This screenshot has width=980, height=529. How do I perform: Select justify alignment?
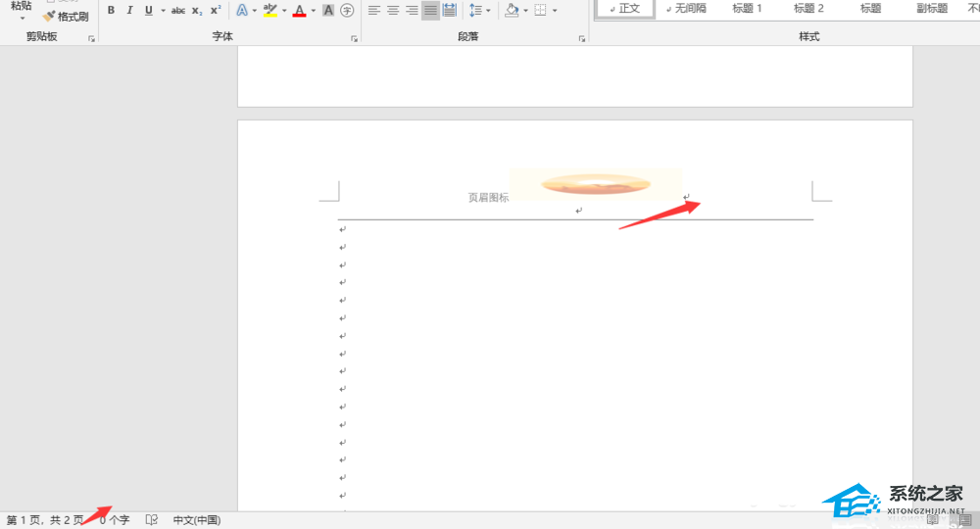pos(430,10)
